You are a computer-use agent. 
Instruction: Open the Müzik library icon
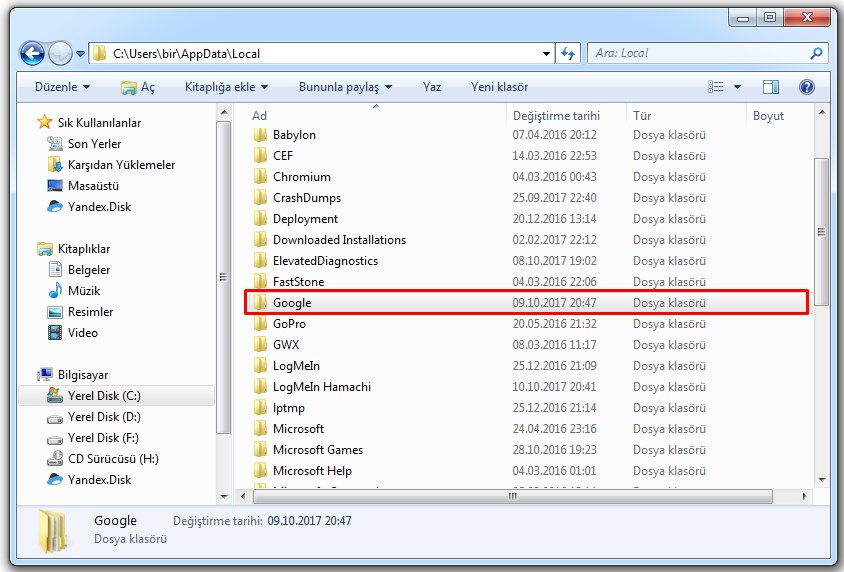coord(56,291)
